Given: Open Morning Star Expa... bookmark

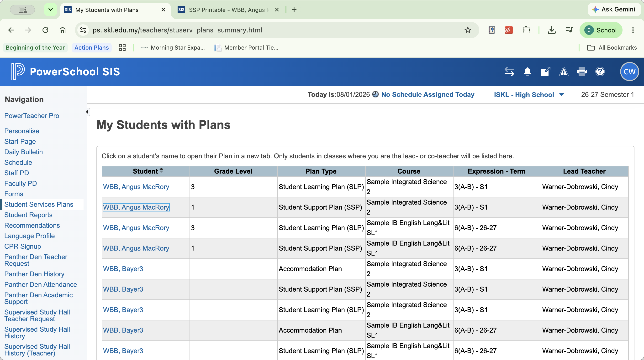Looking at the screenshot, I should pyautogui.click(x=173, y=48).
